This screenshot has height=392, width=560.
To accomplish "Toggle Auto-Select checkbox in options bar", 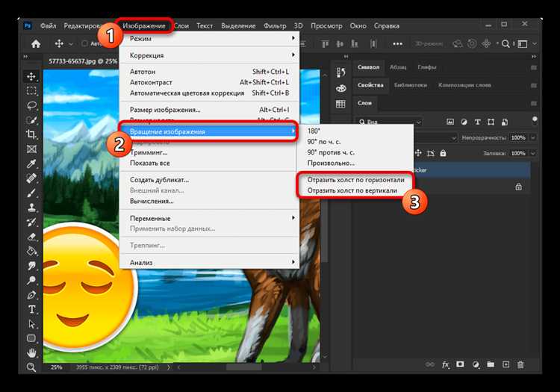I will [x=84, y=43].
